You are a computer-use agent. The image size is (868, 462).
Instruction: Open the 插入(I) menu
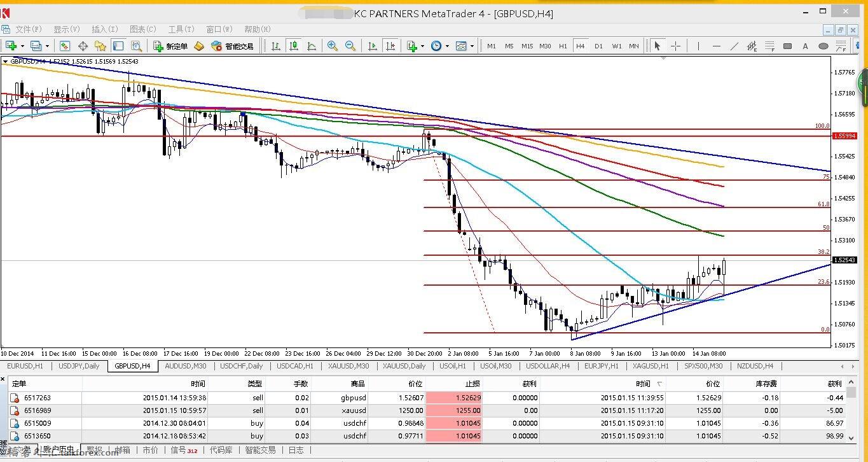[x=105, y=29]
